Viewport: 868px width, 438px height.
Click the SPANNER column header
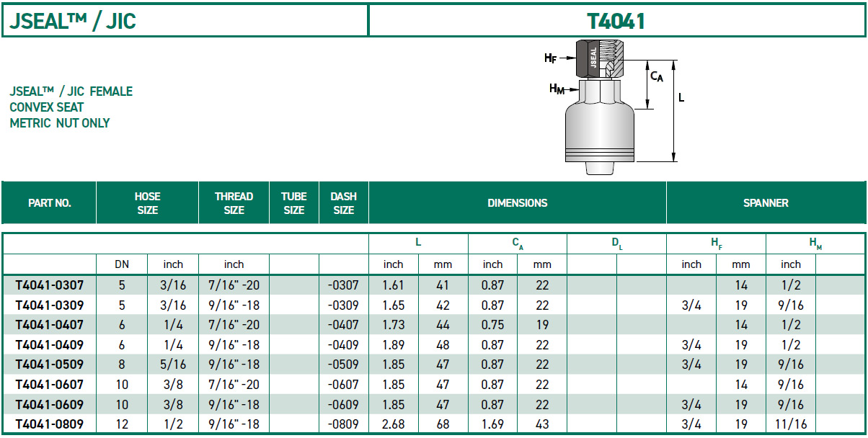pyautogui.click(x=766, y=203)
